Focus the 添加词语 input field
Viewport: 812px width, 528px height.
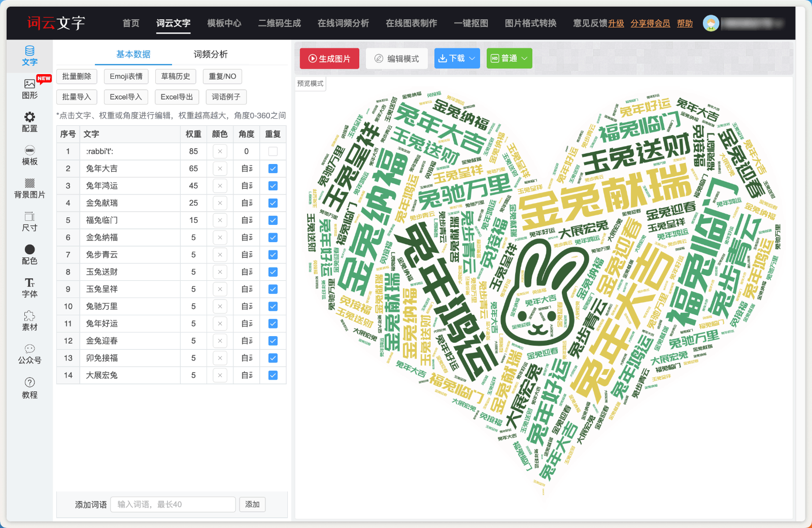173,504
